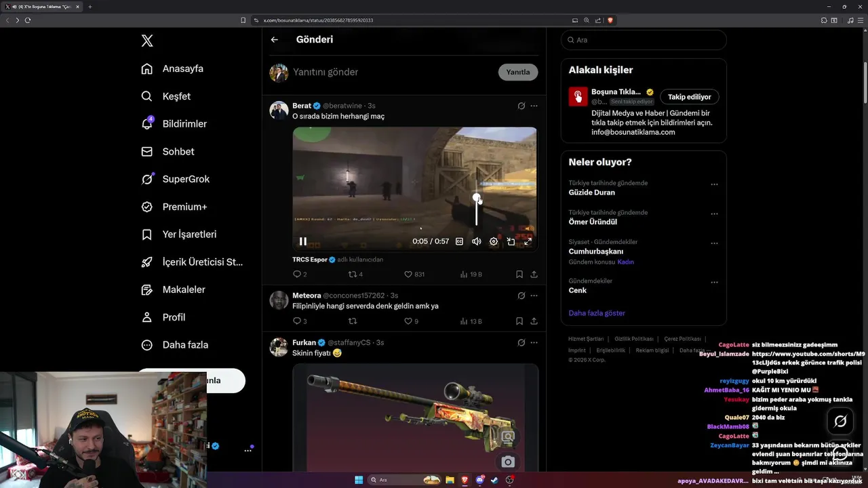Open Steam from taskbar
868x488 pixels.
tap(494, 480)
